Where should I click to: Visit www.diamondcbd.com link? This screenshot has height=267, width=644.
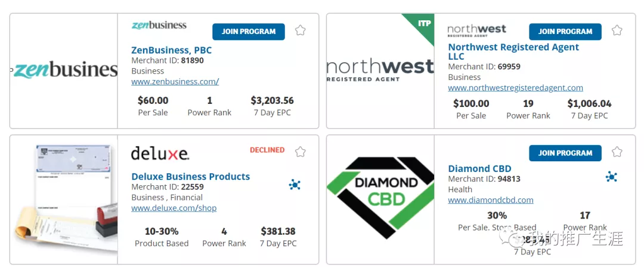491,200
